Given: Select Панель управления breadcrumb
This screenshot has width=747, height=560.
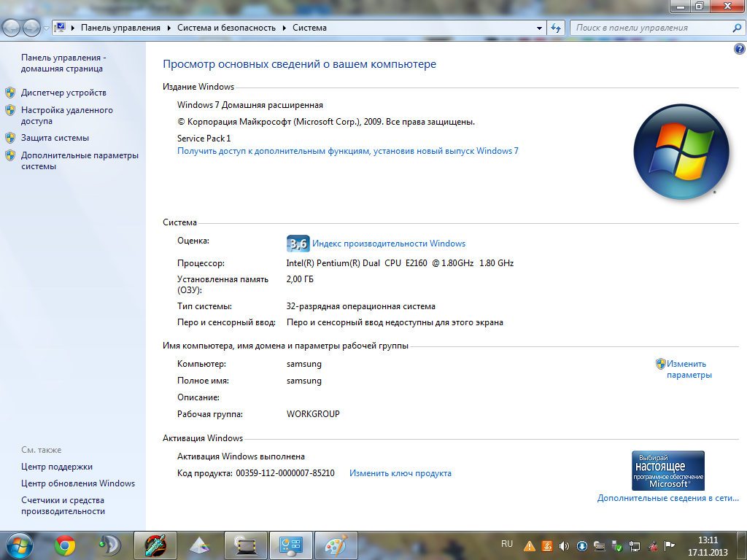Looking at the screenshot, I should (x=120, y=28).
